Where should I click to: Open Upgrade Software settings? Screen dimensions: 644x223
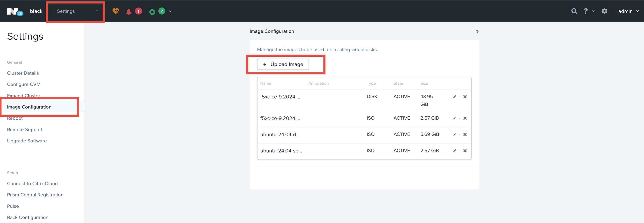27,141
